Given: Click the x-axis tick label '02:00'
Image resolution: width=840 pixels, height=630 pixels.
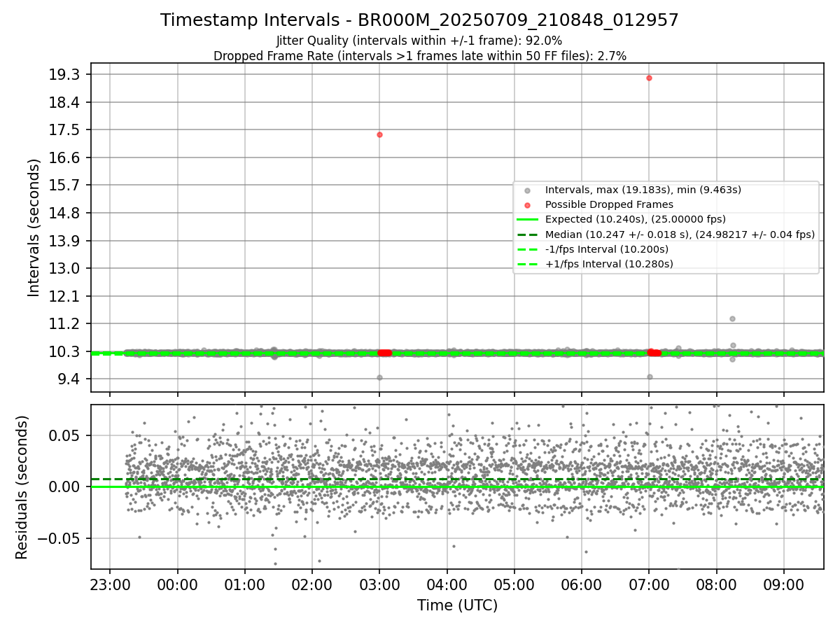Looking at the screenshot, I should [312, 585].
